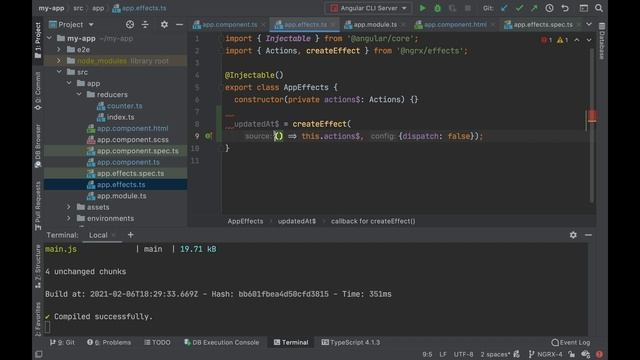Open Project panel settings gear

(164, 24)
